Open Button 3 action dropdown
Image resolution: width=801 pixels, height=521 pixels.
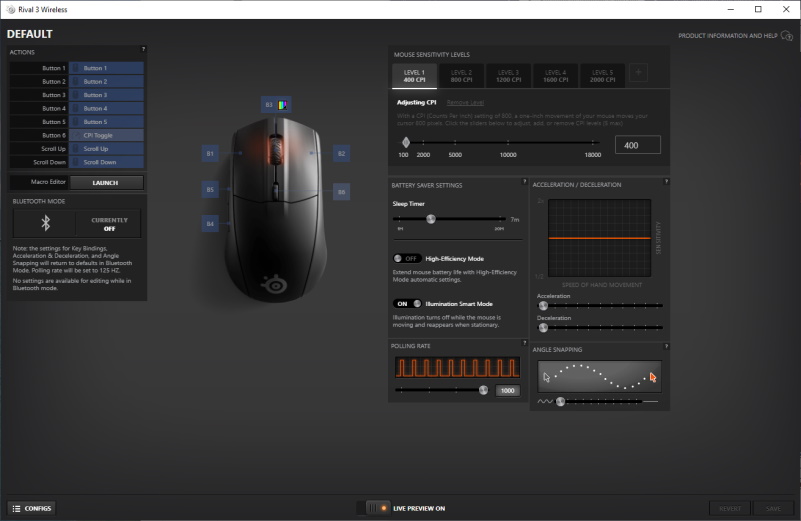point(106,95)
